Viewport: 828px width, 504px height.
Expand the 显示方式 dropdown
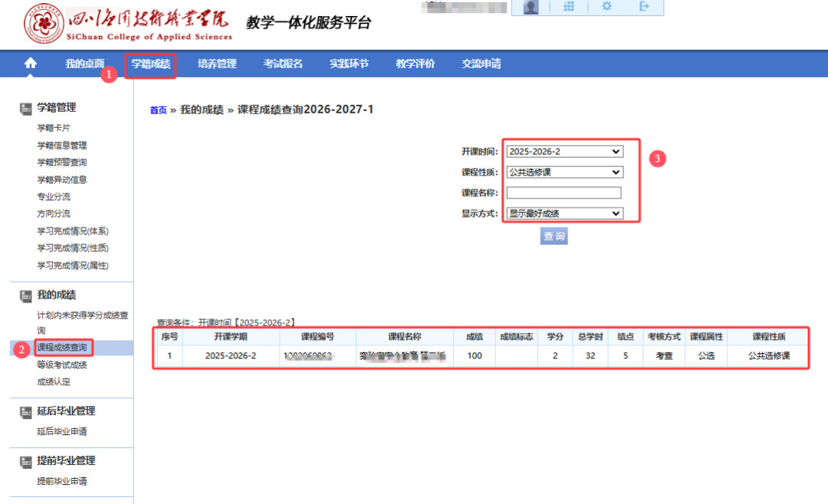pyautogui.click(x=564, y=213)
